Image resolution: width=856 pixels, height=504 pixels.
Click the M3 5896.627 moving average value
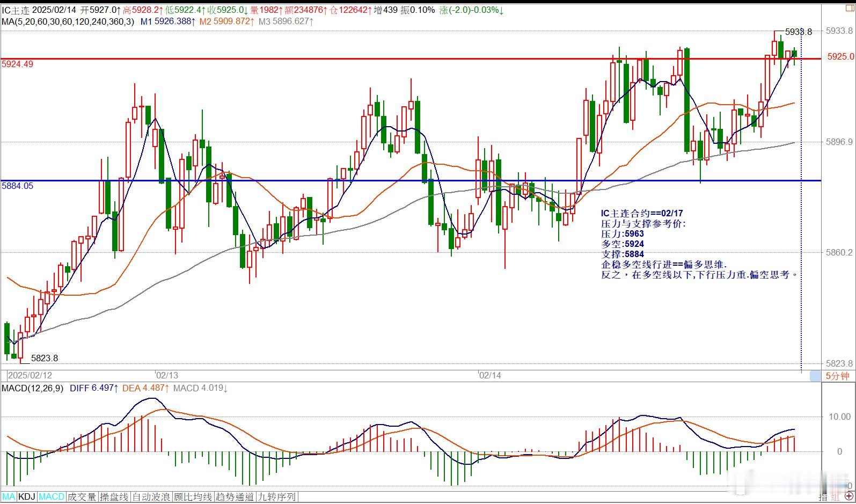286,21
